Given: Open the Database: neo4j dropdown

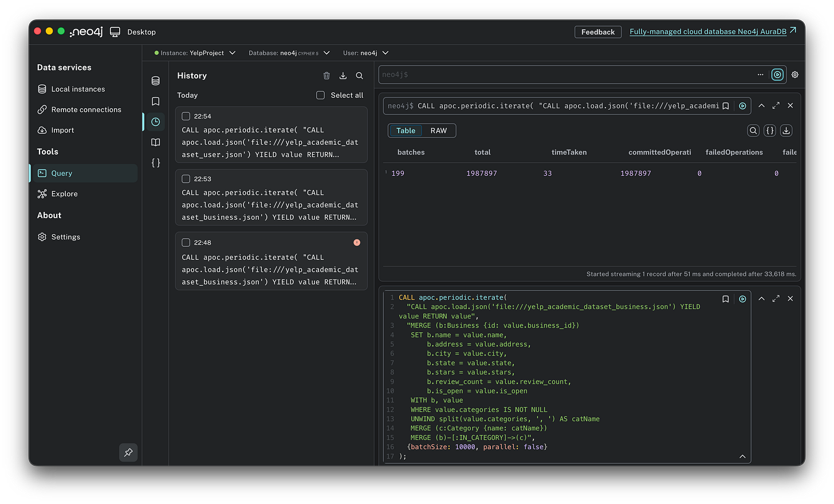Looking at the screenshot, I should pyautogui.click(x=289, y=52).
